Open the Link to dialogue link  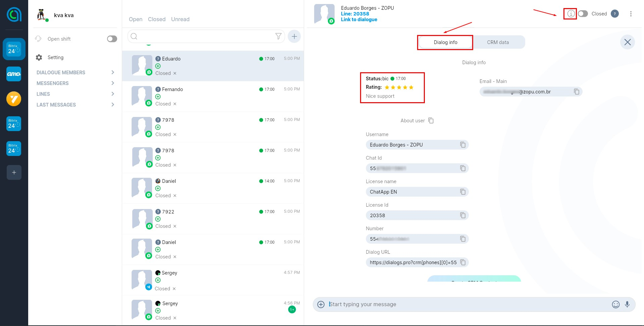tap(359, 19)
